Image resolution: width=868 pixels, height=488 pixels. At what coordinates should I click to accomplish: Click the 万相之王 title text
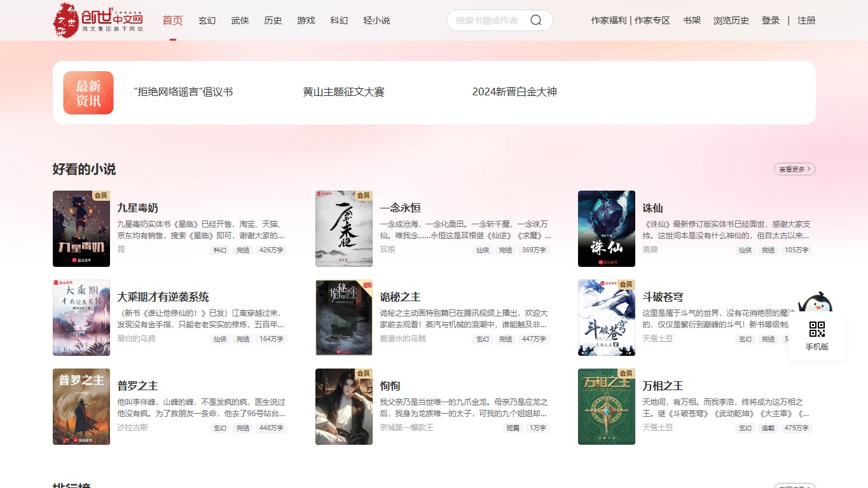pyautogui.click(x=663, y=386)
